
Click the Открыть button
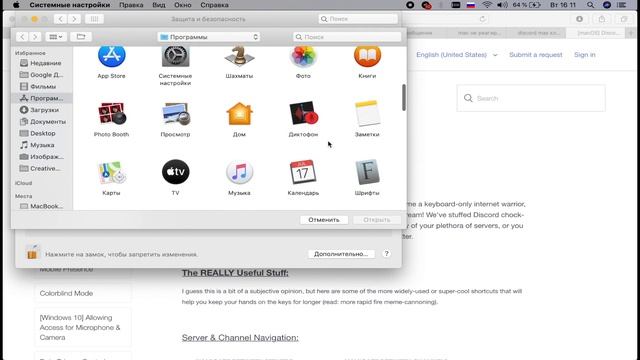click(377, 220)
